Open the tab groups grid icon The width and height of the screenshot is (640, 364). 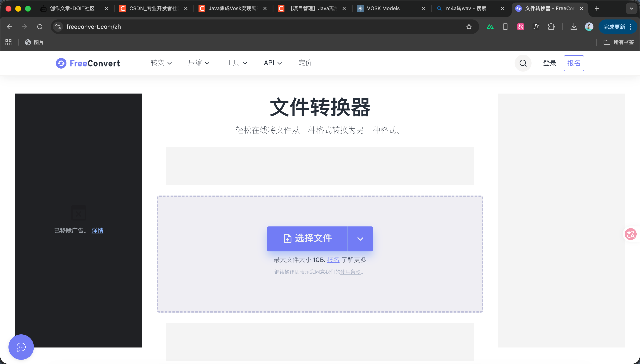tap(8, 42)
